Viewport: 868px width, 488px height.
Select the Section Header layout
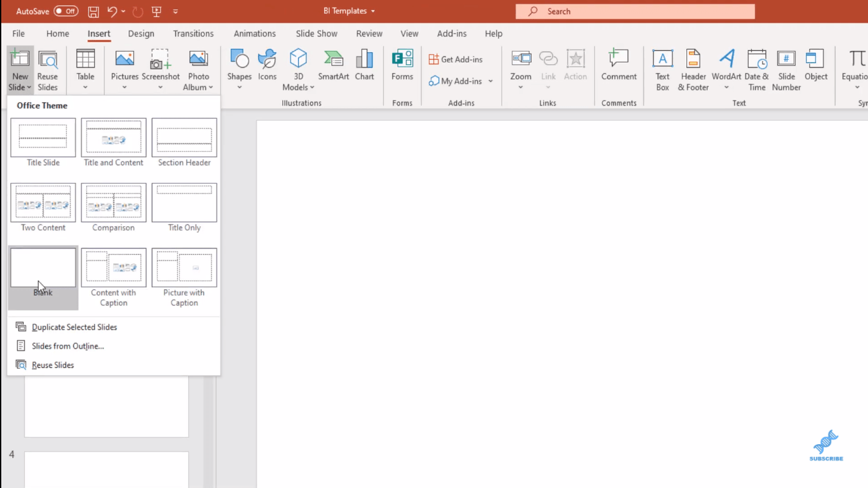click(184, 143)
